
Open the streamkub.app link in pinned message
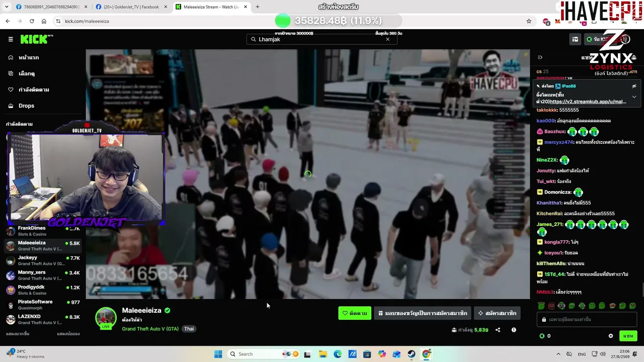pyautogui.click(x=588, y=102)
